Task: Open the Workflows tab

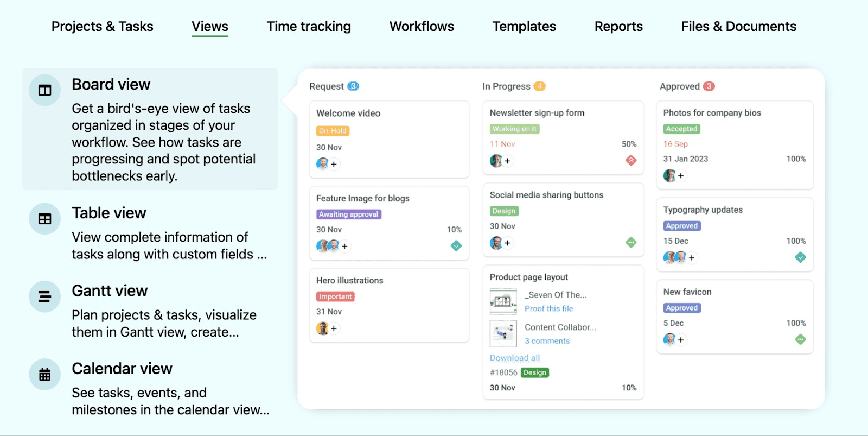Action: pyautogui.click(x=422, y=26)
